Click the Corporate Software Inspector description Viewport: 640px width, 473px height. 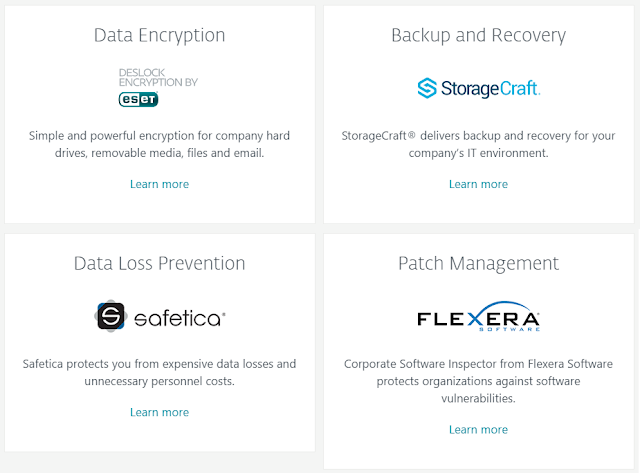coord(478,381)
